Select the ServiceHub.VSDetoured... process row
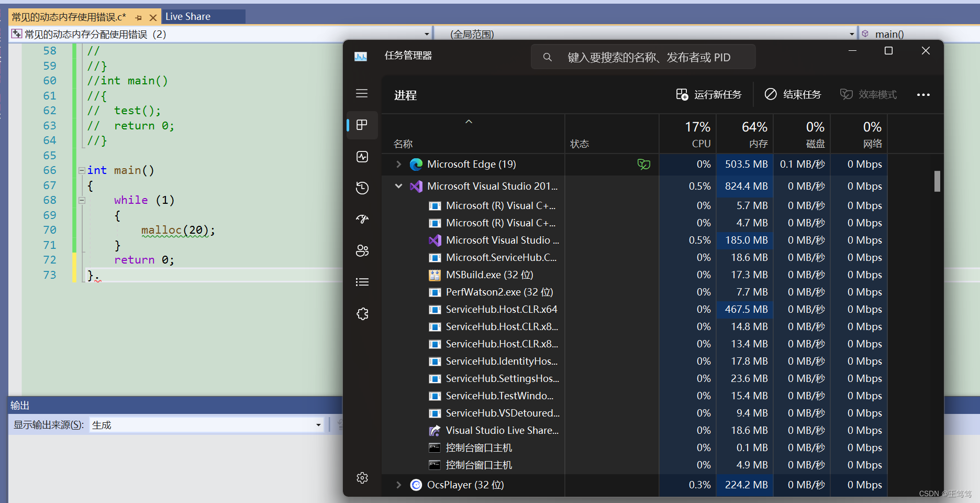The width and height of the screenshot is (980, 503). (634, 413)
